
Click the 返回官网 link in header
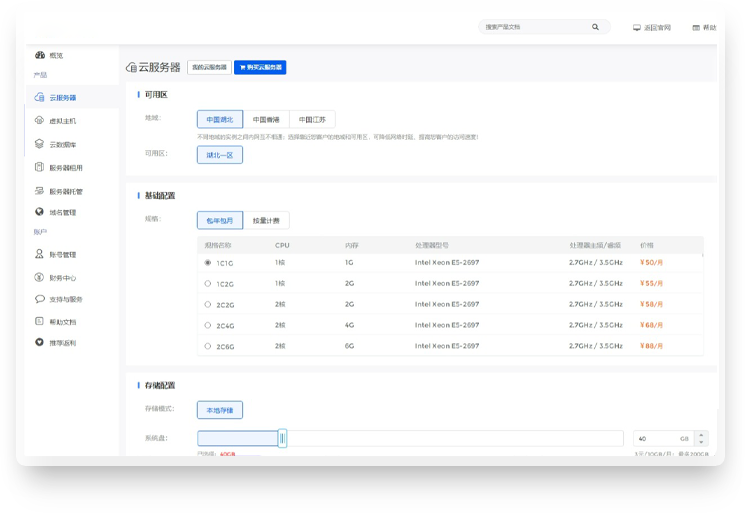pos(652,28)
